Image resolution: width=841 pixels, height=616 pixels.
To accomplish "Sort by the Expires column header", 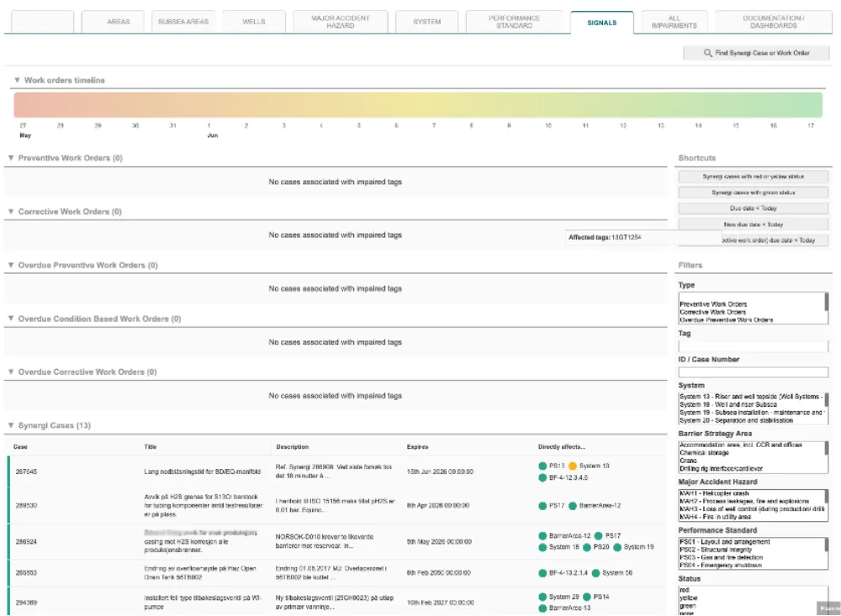I will click(x=417, y=446).
